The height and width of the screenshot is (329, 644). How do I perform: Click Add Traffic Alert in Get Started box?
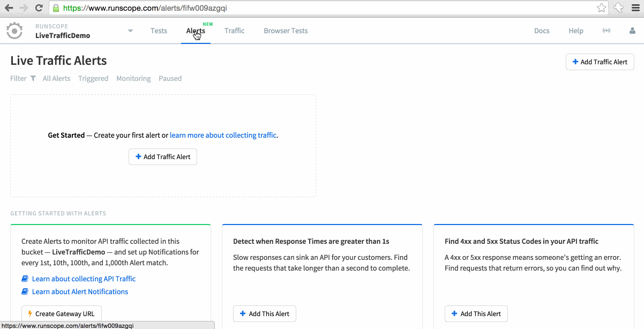[163, 156]
